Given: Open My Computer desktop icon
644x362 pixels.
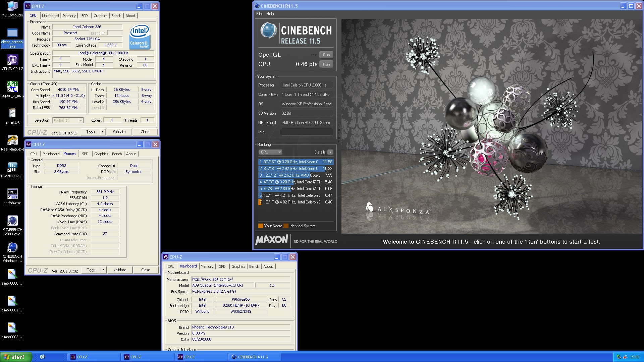Looking at the screenshot, I should pyautogui.click(x=12, y=9).
